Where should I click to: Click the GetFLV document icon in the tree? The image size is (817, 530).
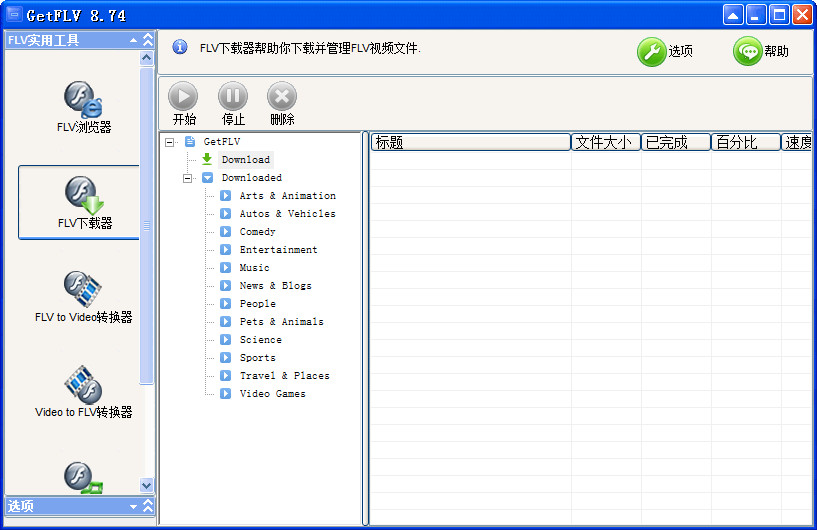coord(190,141)
